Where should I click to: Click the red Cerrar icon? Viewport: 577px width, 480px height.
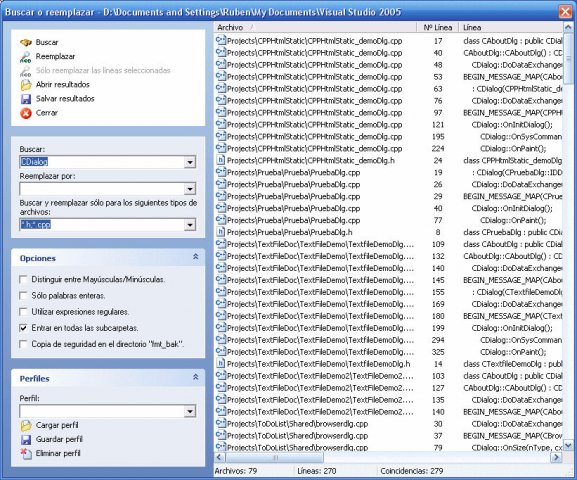(x=26, y=113)
